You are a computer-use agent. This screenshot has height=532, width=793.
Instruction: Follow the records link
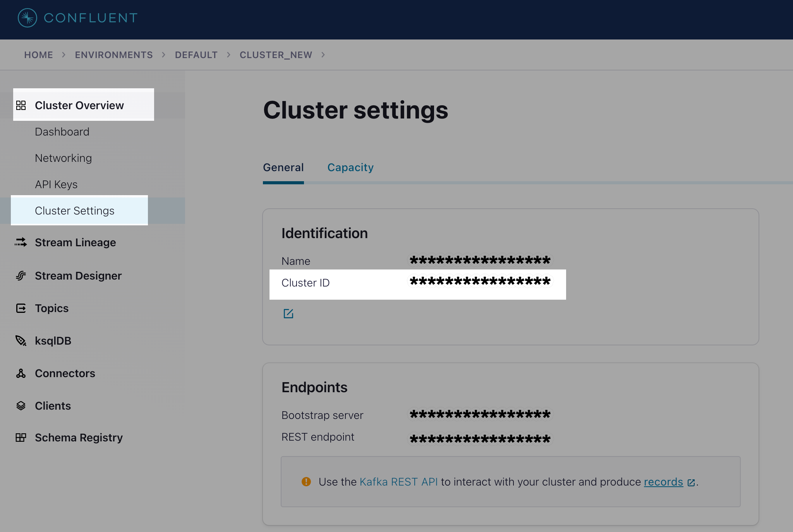[x=663, y=482]
